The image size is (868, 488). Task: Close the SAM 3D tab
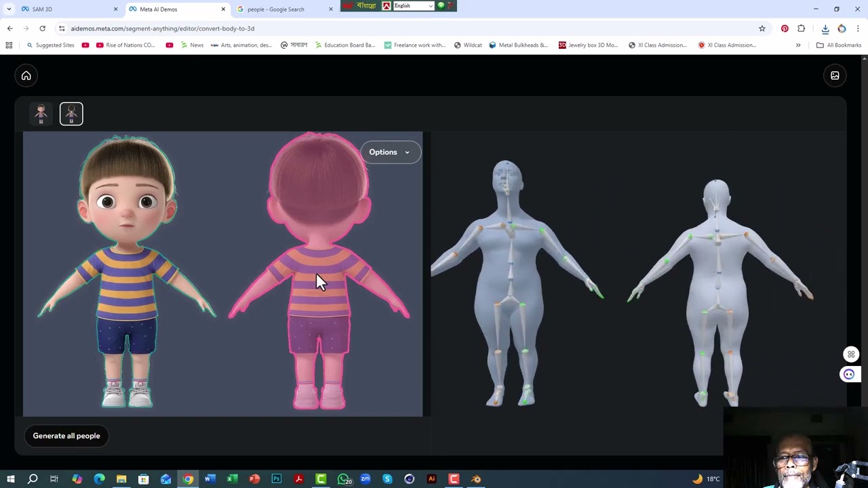[x=115, y=9]
